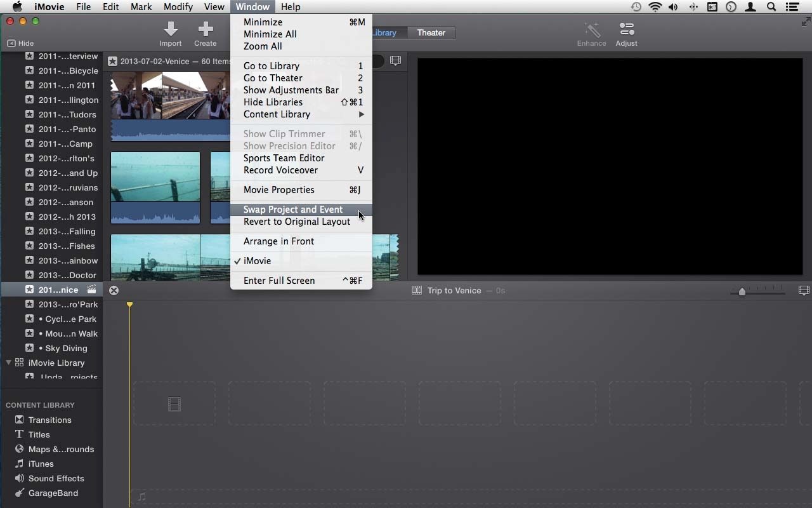812x508 pixels.
Task: Collapse the iMovie Library disclosure triangle
Action: pos(9,363)
